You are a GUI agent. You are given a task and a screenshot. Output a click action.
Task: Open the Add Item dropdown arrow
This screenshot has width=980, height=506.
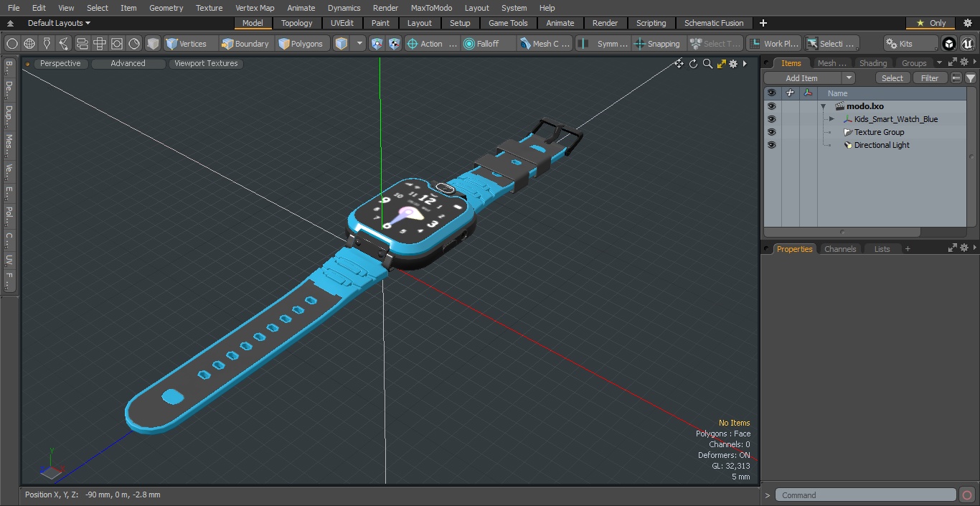[849, 78]
